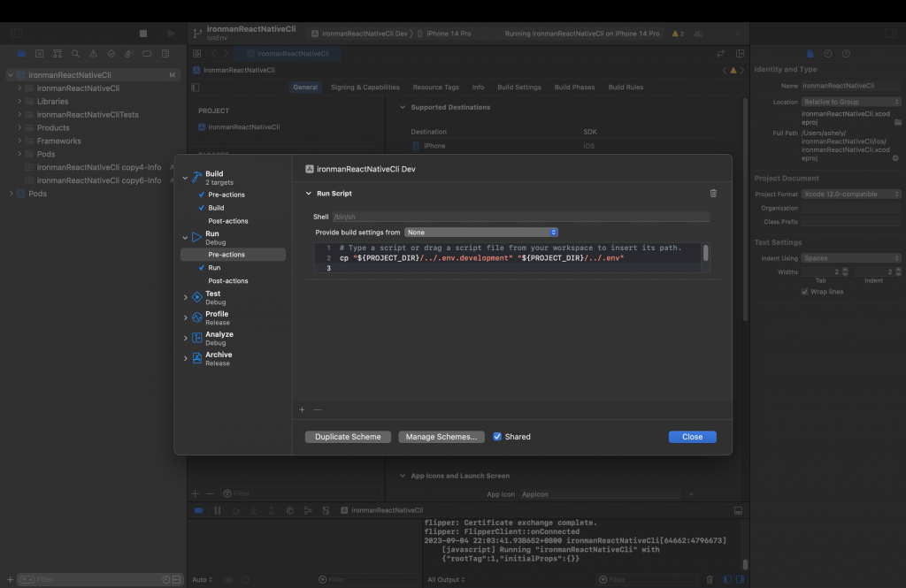Go back with the editor back arrow
906x588 pixels.
click(214, 54)
